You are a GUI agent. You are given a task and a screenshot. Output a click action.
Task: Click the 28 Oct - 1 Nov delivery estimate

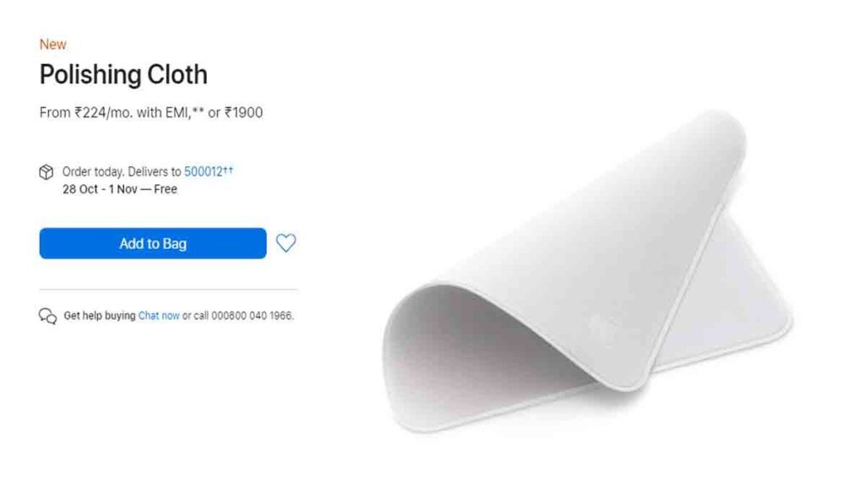point(100,189)
